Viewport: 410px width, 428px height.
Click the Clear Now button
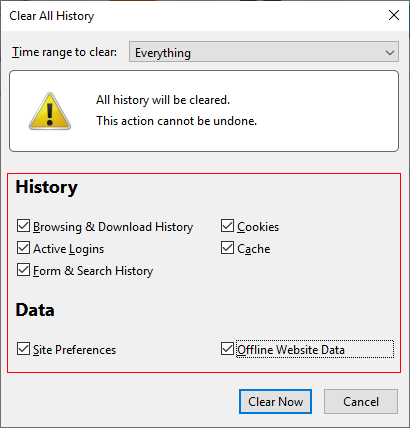275,402
